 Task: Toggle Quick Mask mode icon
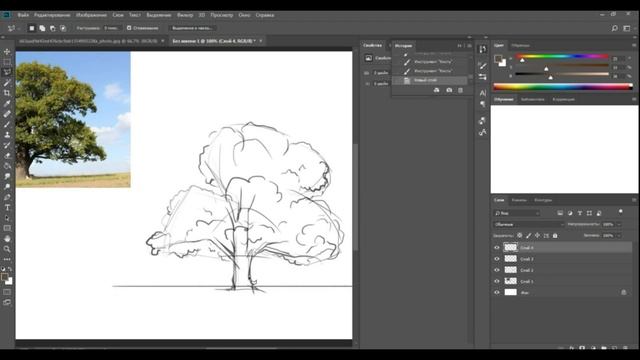(7, 292)
